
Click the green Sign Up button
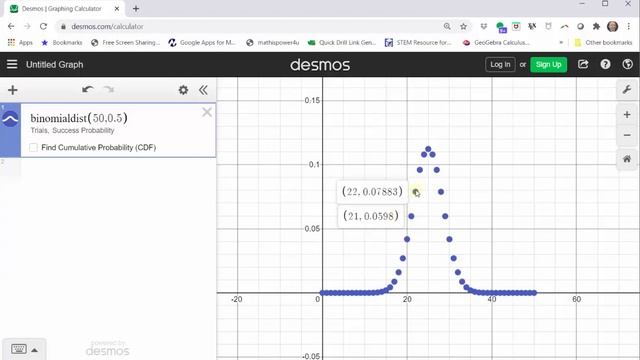tap(548, 64)
